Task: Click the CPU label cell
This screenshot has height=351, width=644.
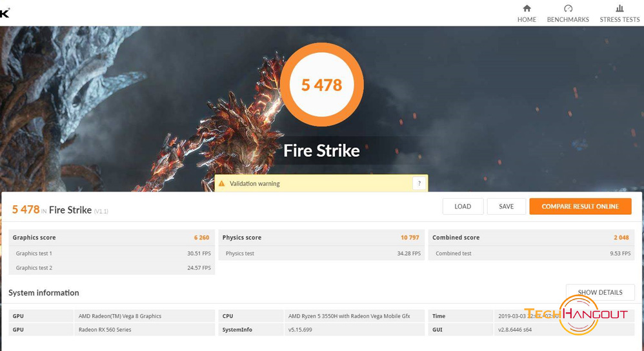Action: click(251, 316)
